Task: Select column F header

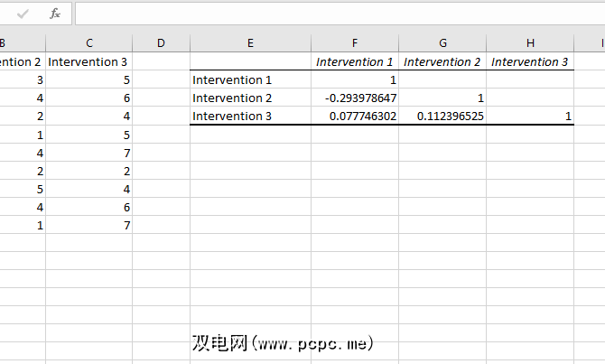Action: (355, 43)
